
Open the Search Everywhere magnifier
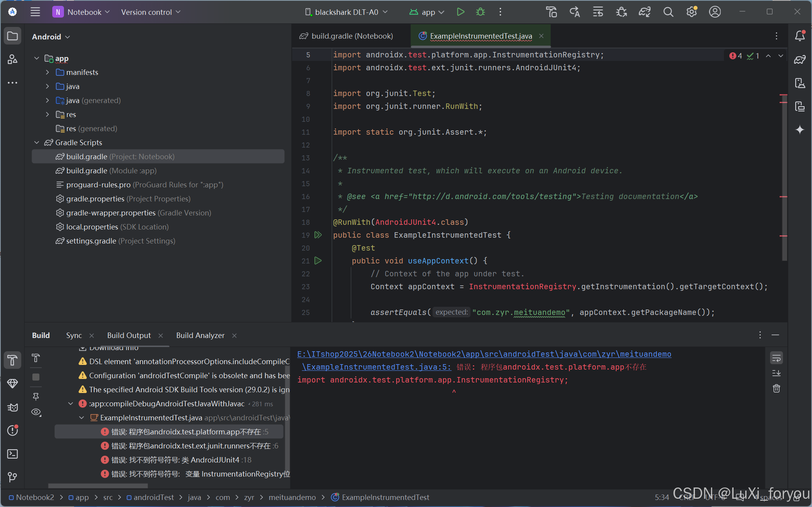[668, 12]
